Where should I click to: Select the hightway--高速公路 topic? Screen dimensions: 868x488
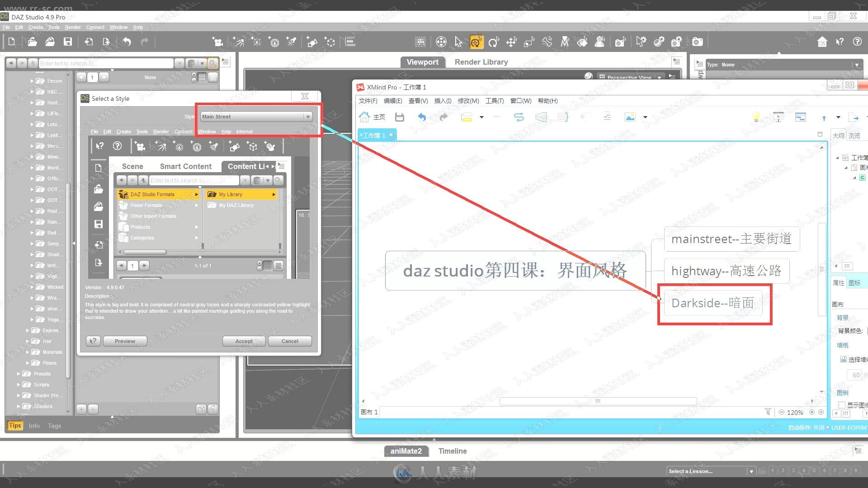726,271
